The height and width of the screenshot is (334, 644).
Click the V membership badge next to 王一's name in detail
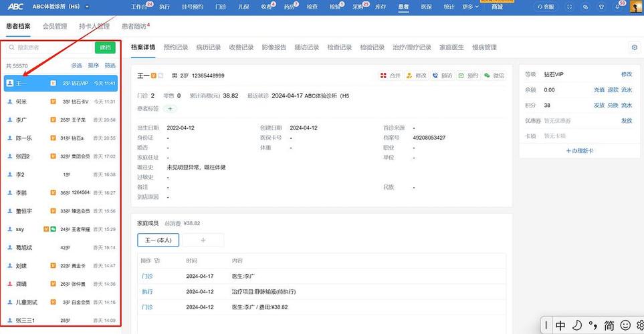(x=153, y=75)
